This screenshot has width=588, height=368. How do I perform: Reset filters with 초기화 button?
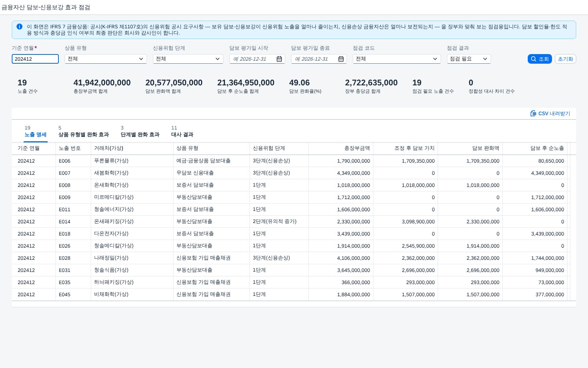click(x=565, y=59)
